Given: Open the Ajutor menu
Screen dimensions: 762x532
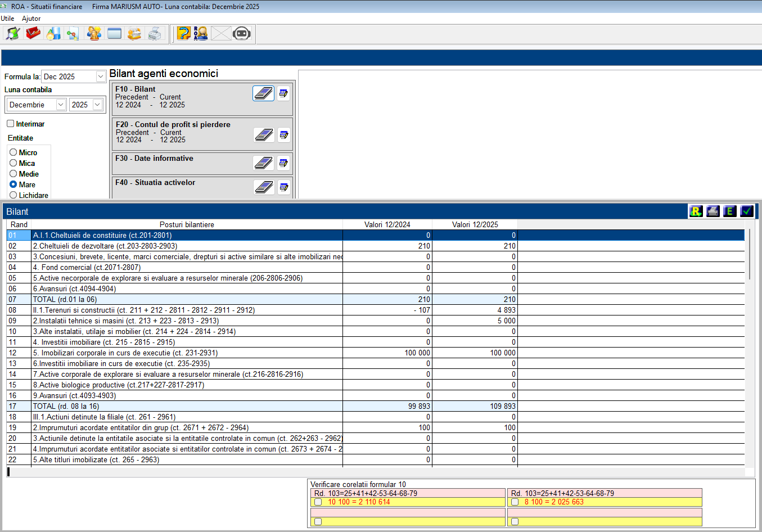Looking at the screenshot, I should pyautogui.click(x=31, y=19).
